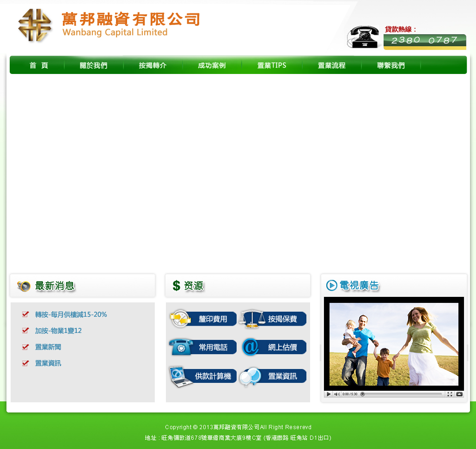Play the TV advertisement video
The image size is (476, 449).
coord(329,394)
